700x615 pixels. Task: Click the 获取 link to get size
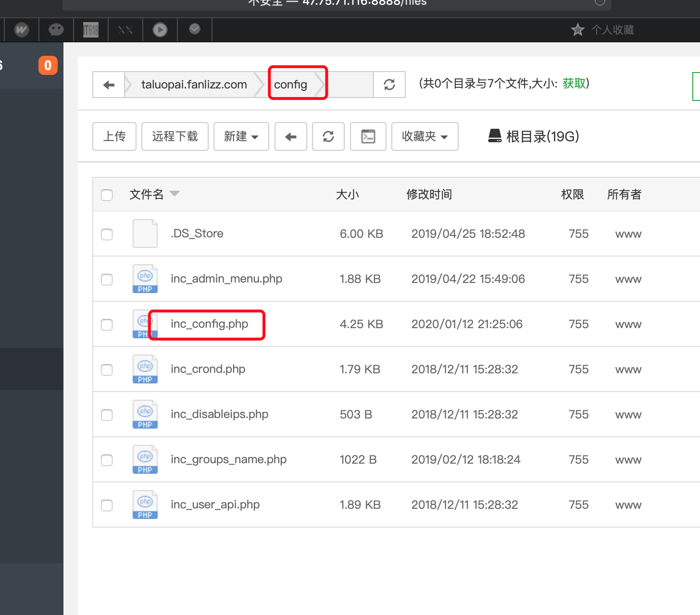pos(574,84)
